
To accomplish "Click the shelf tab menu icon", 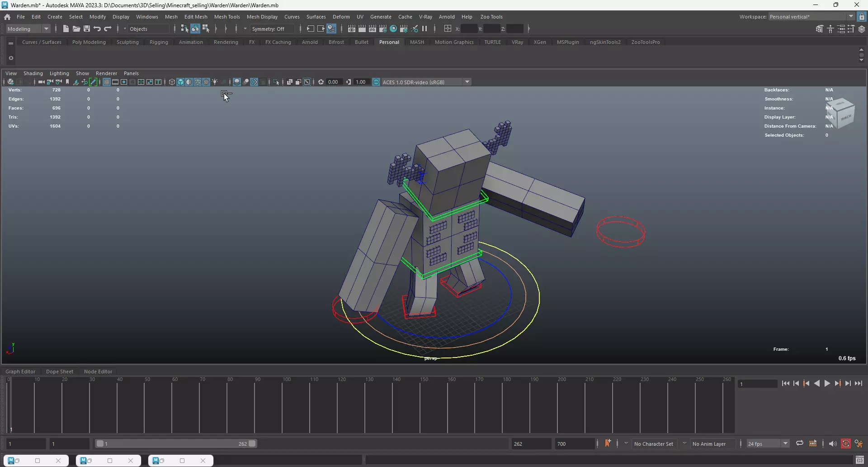I will pos(11,43).
